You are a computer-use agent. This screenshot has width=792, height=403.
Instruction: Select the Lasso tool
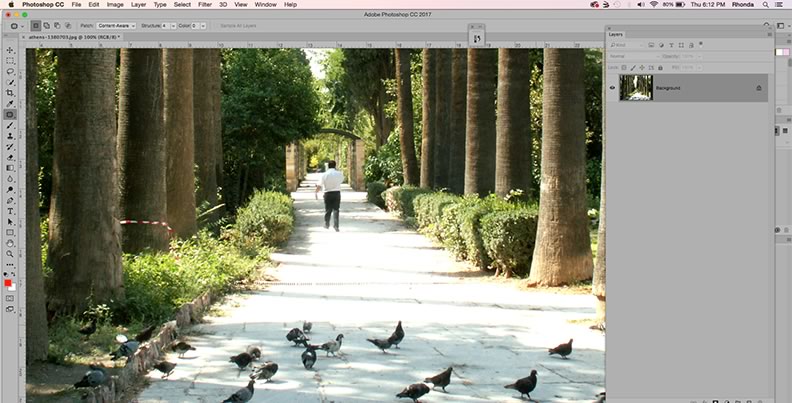coord(10,71)
